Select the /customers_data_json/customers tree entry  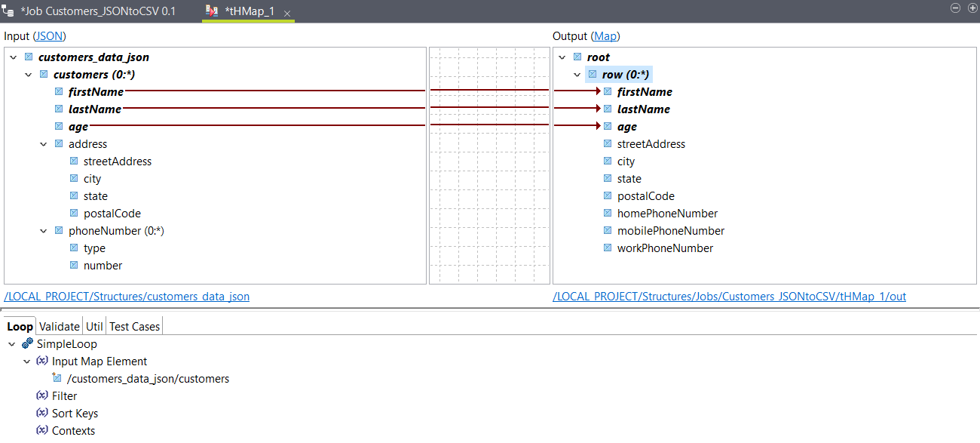point(148,378)
